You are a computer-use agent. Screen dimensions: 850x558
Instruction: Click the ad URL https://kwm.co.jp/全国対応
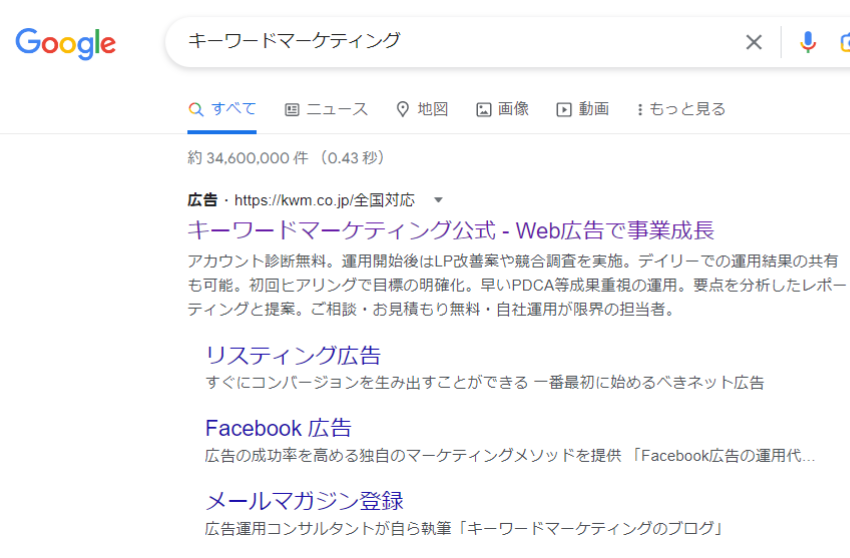point(324,200)
